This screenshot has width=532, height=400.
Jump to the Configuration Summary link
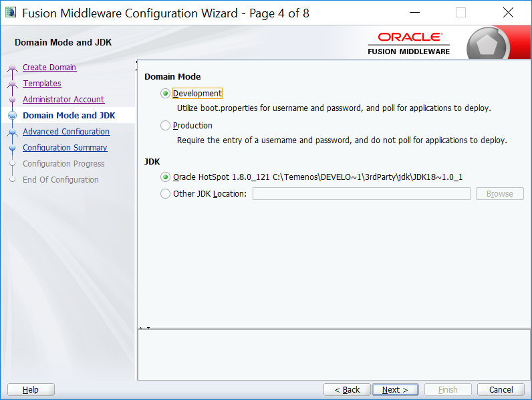(65, 148)
